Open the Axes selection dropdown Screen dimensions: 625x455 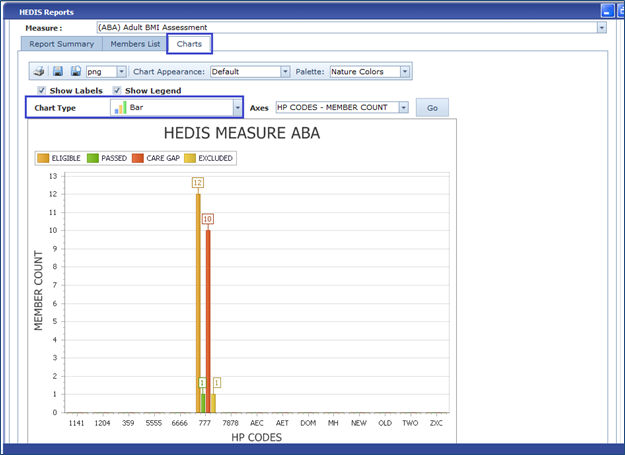pyautogui.click(x=403, y=107)
